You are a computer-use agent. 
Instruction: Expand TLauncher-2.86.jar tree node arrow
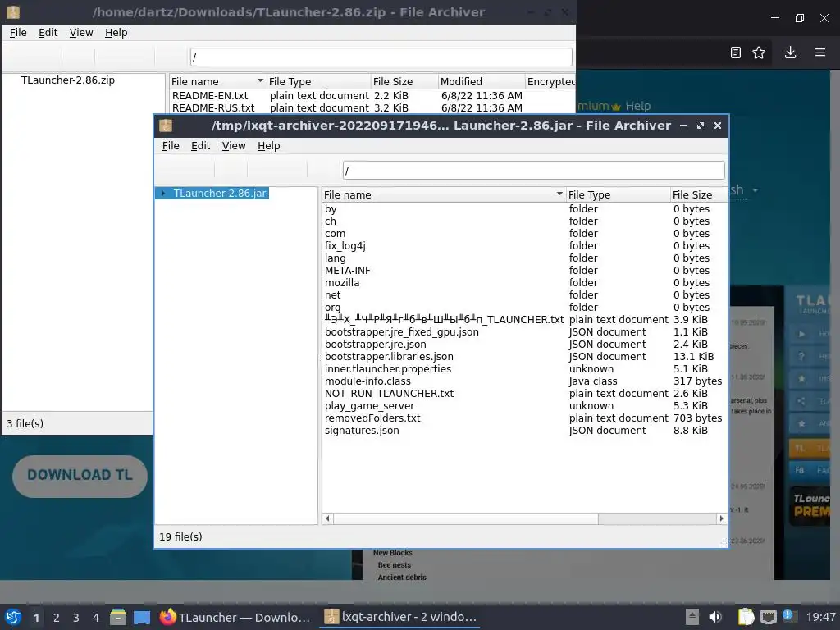[163, 194]
